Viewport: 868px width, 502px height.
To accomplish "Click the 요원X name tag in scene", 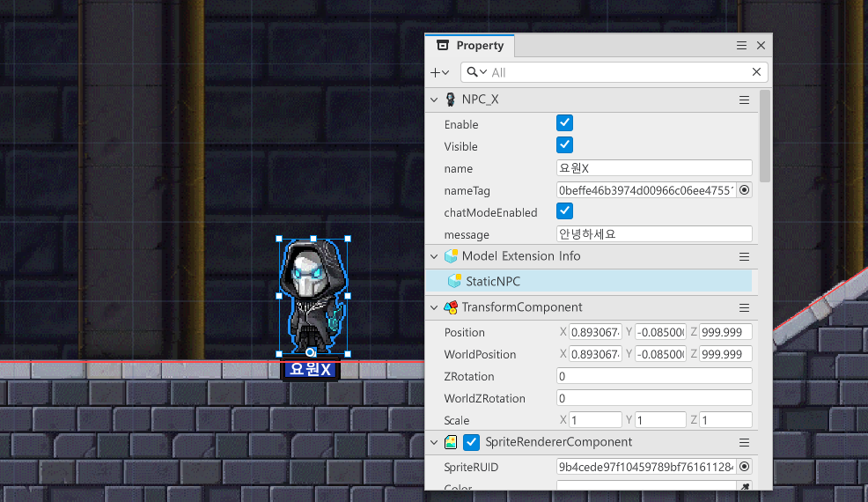I will coord(311,370).
